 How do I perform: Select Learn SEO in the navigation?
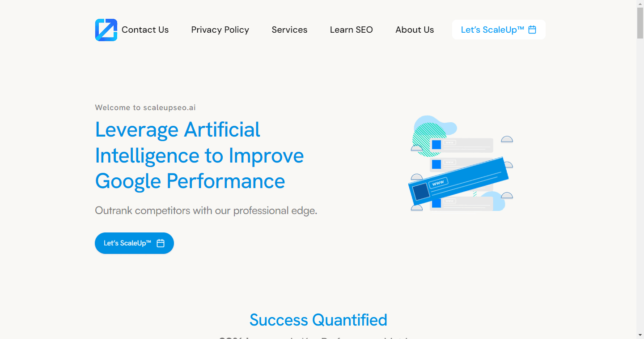352,30
